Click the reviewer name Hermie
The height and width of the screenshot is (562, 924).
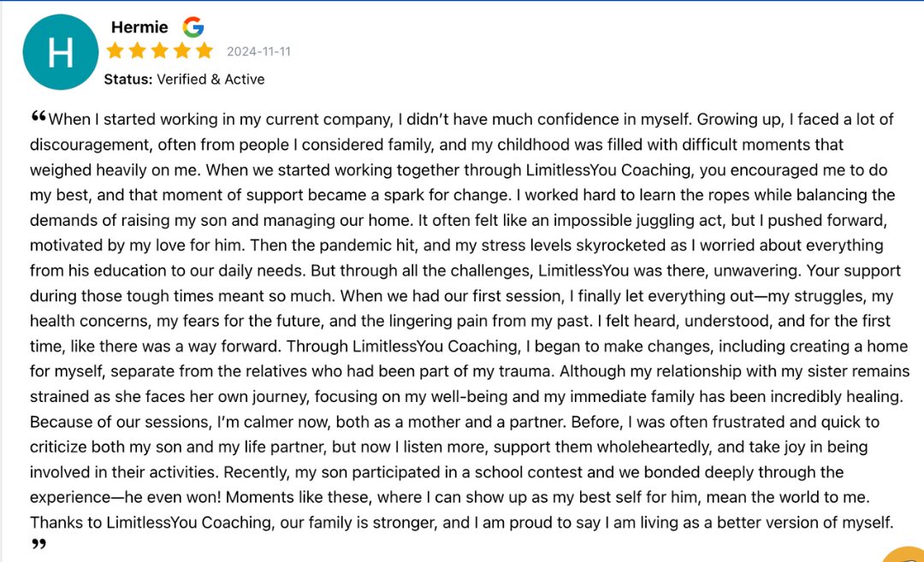tap(139, 27)
